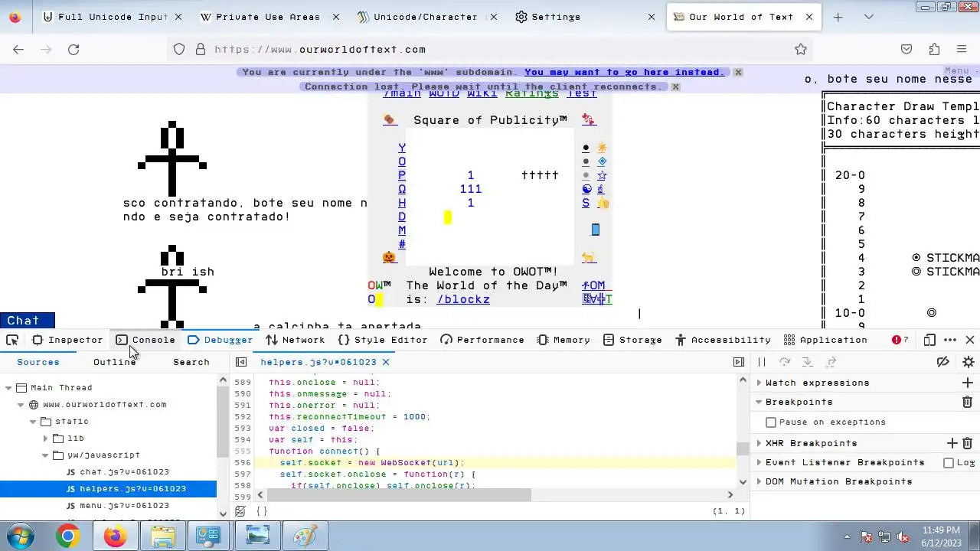Toggle the sources pane collapse icon
Image resolution: width=980 pixels, height=551 pixels.
(241, 362)
